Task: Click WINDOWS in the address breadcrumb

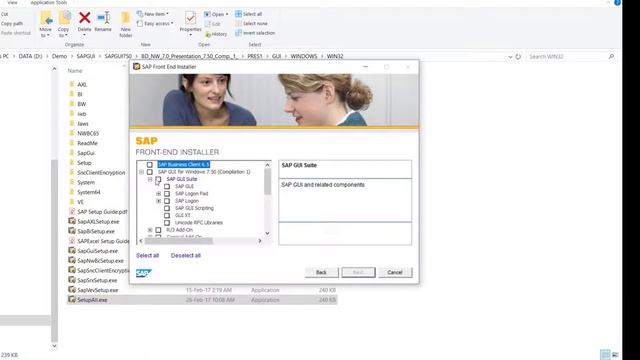Action: point(304,56)
